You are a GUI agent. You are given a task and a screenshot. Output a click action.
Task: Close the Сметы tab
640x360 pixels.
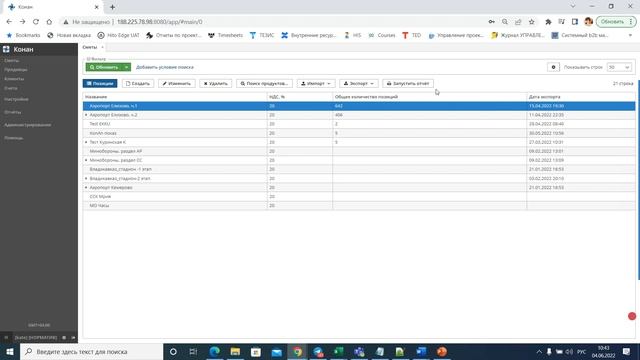[102, 47]
